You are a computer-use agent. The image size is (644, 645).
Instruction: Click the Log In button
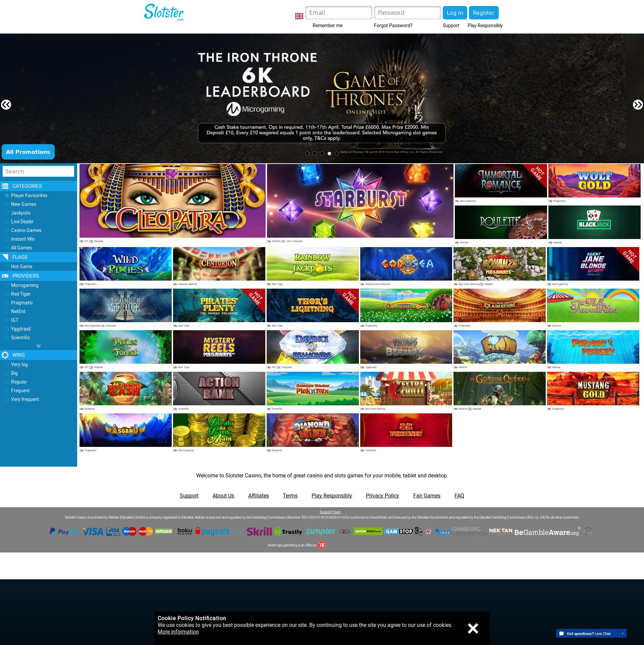(x=455, y=13)
